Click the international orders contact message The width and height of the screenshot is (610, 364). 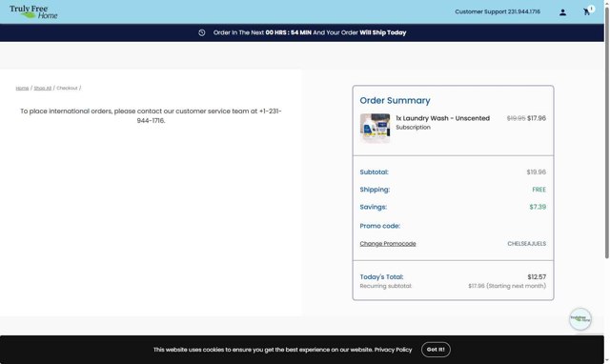click(151, 116)
